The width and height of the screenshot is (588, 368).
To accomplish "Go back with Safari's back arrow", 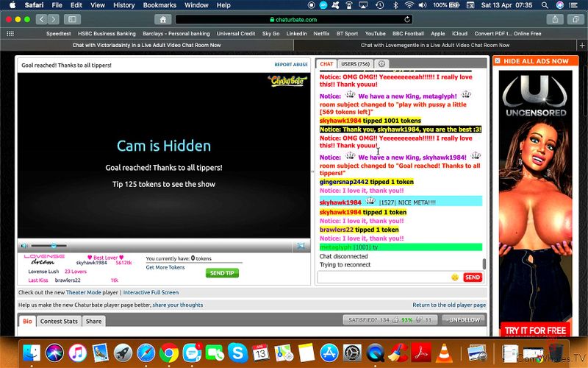I will tap(42, 19).
